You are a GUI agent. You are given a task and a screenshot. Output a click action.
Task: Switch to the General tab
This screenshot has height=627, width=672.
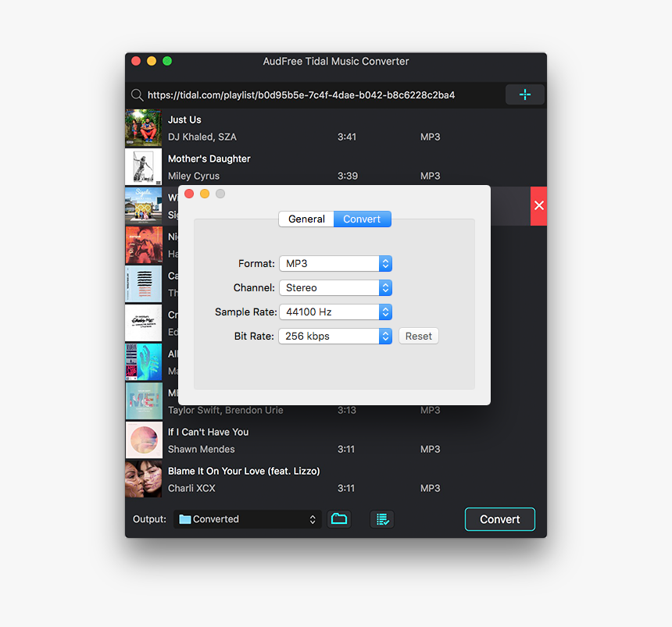(306, 219)
